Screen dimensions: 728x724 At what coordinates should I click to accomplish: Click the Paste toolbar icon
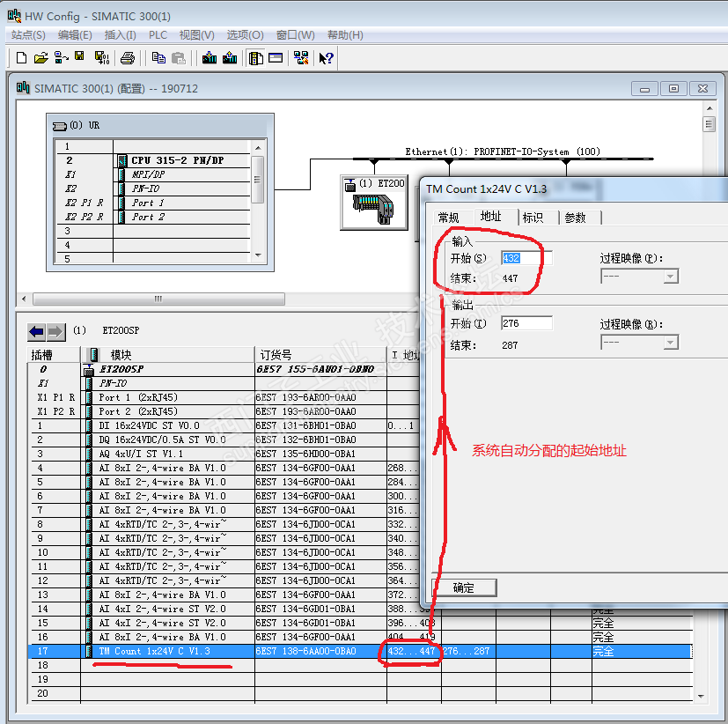[179, 58]
